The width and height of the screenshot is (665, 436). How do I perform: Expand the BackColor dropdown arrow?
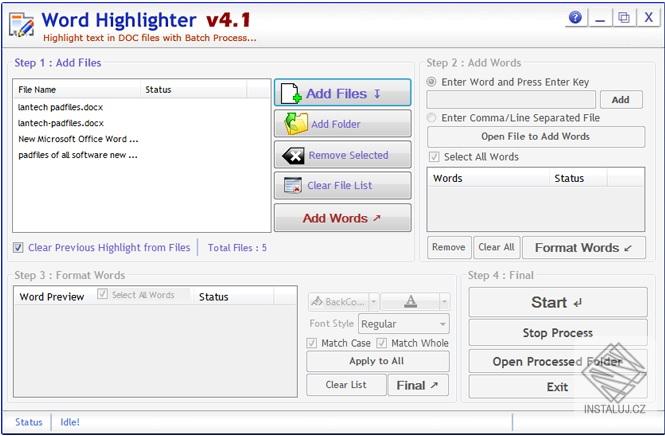[374, 302]
